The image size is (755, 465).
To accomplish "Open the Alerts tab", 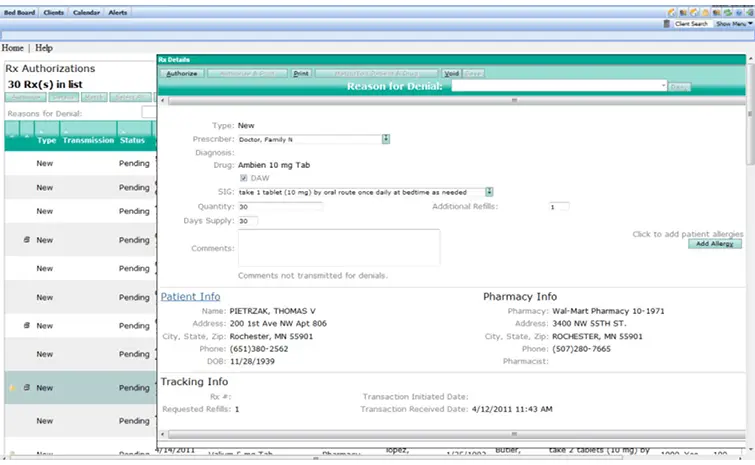I will click(117, 13).
